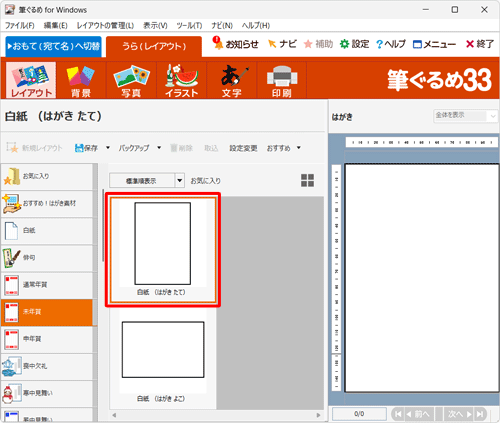Open the レイアウトの管理(L) menu
This screenshot has width=500, height=423.
pyautogui.click(x=105, y=25)
